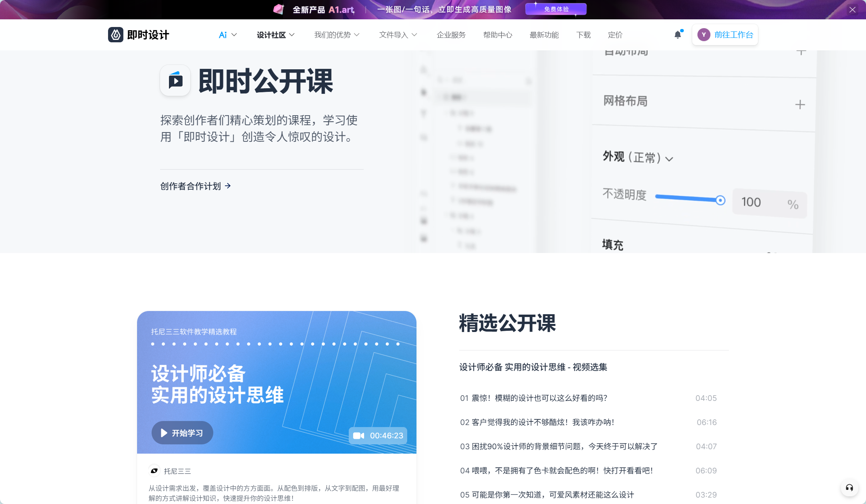Open the 企业服务 menu item
The image size is (866, 504).
pyautogui.click(x=451, y=35)
